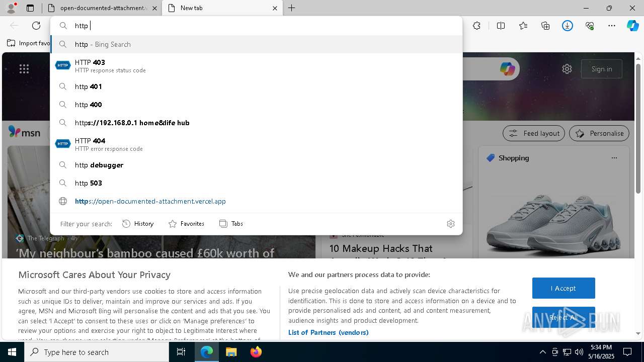Open a new tab with plus button
Screen dimensions: 644x362
point(292,8)
